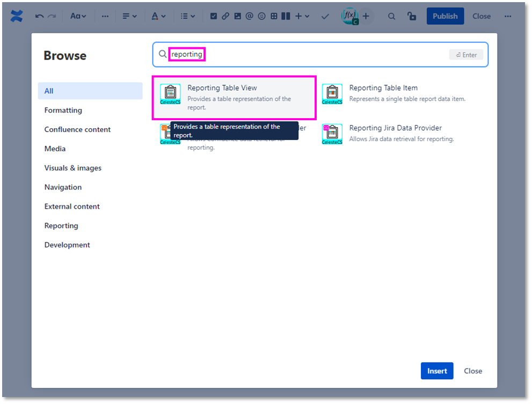Click the Reporting Table Item icon
This screenshot has height=404, width=532.
pos(332,94)
